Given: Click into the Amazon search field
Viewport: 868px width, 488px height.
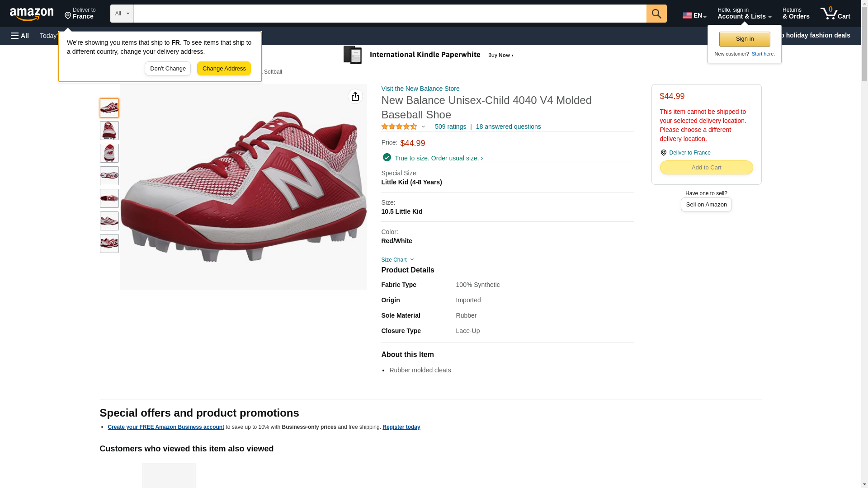Looking at the screenshot, I should coord(389,14).
